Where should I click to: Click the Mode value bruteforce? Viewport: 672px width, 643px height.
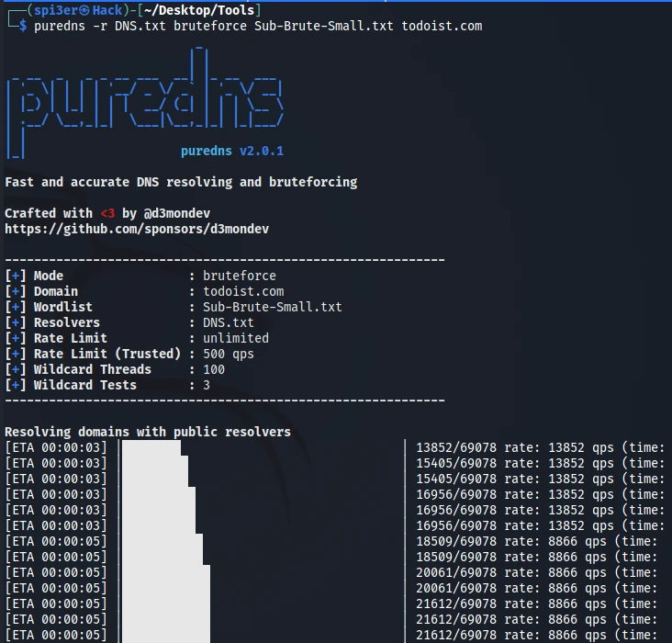coord(240,276)
